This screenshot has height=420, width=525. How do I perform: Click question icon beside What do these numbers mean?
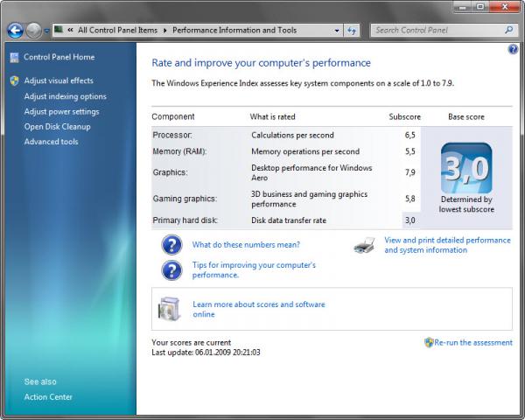(171, 245)
